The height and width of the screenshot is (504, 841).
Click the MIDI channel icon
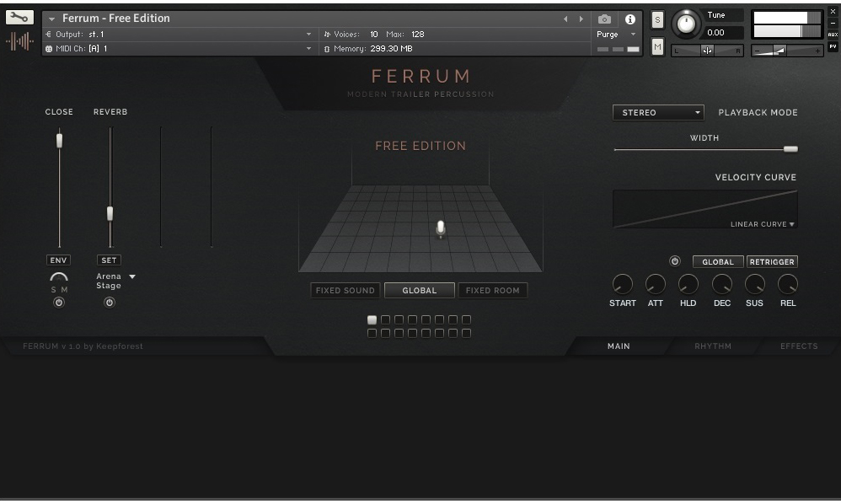pos(49,49)
